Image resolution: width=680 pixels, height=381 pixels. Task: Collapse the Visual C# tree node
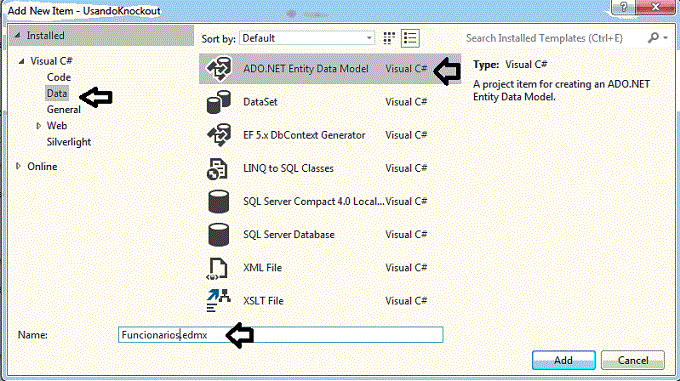(x=21, y=62)
